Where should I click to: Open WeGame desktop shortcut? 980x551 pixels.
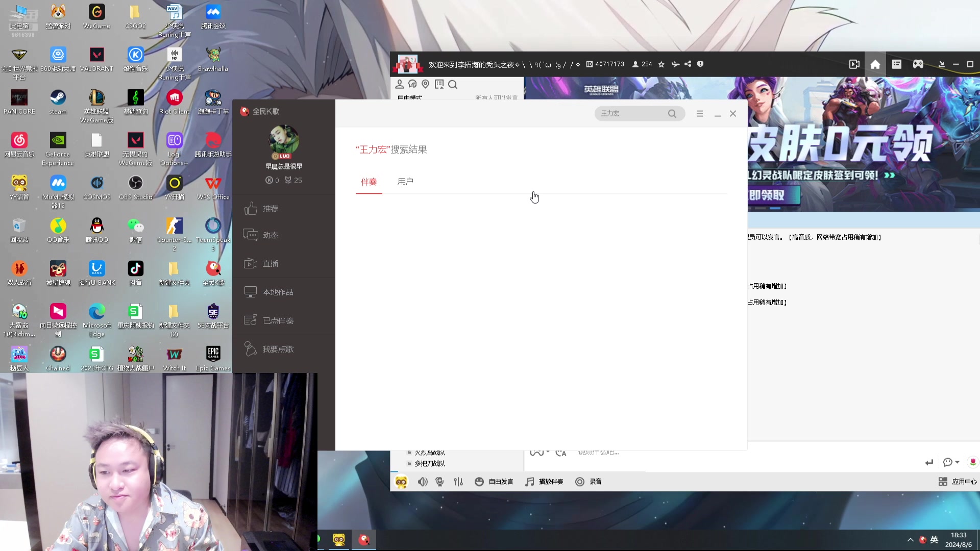[96, 16]
